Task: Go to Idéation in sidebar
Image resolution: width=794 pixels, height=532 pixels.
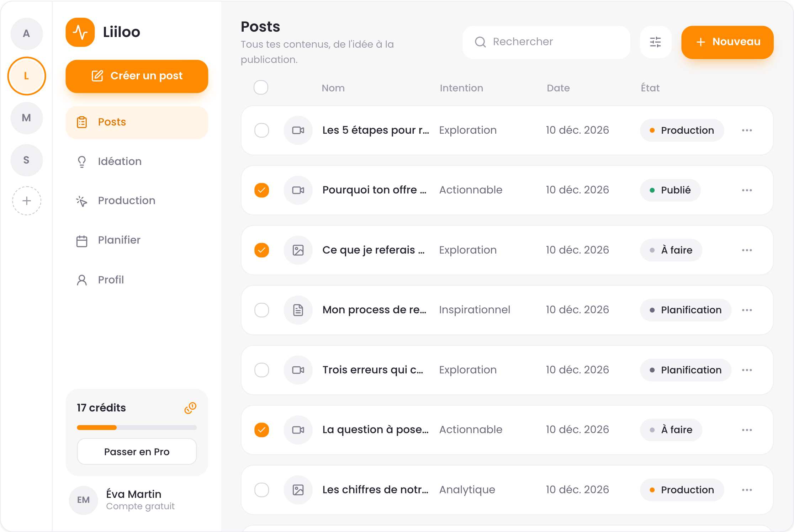Action: [x=137, y=161]
